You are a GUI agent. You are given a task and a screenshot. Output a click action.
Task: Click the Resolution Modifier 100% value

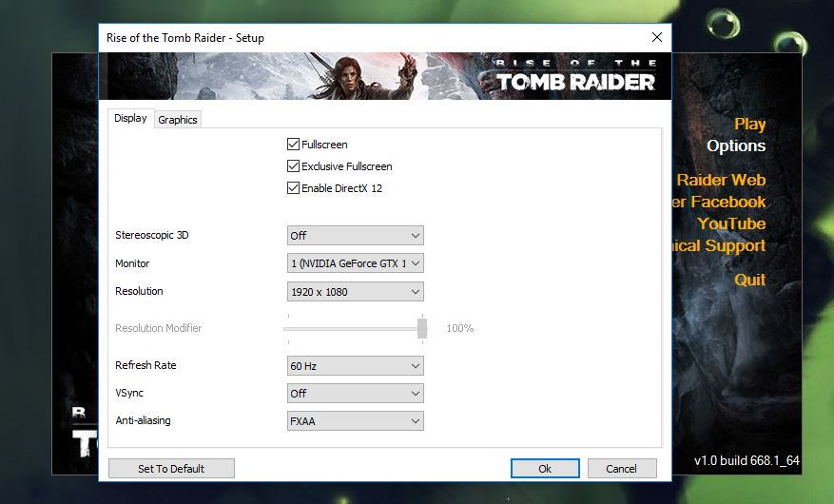pos(460,328)
